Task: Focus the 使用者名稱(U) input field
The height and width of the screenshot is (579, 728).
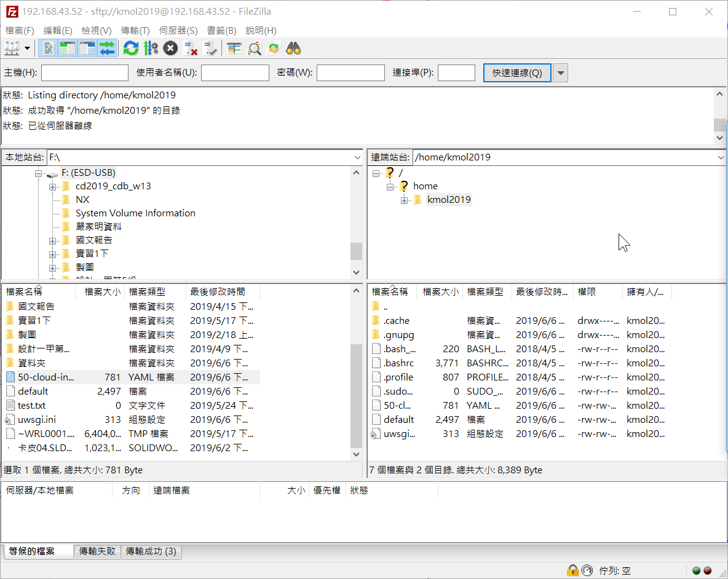Action: [x=235, y=73]
